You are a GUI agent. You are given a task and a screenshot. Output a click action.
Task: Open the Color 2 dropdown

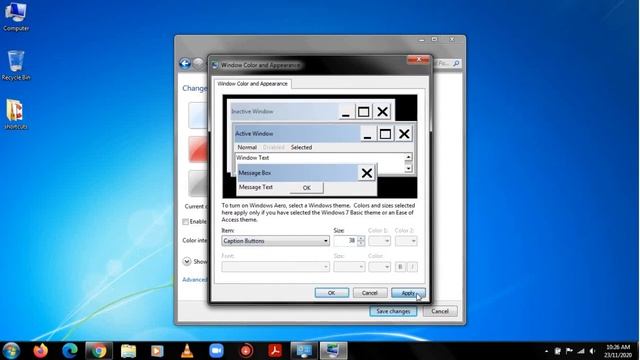click(x=406, y=241)
